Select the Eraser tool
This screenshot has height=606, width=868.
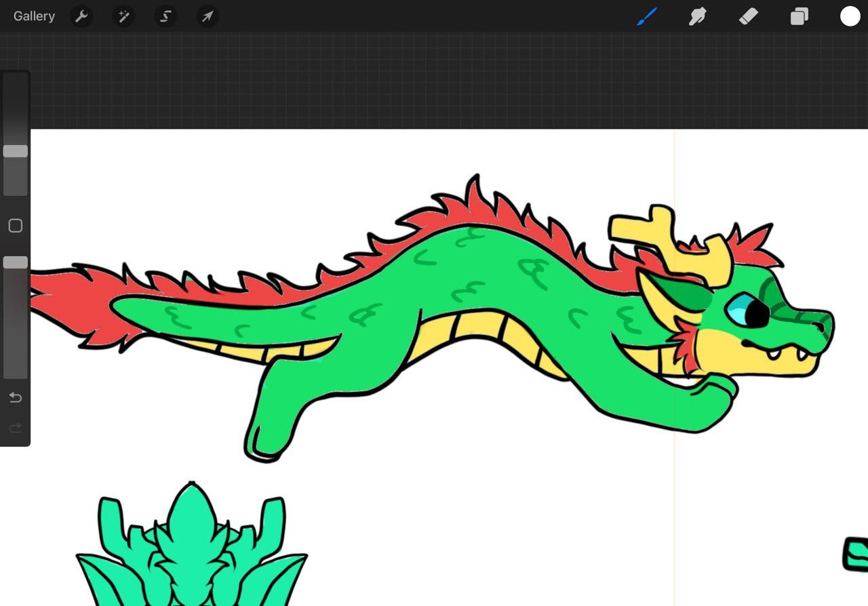click(x=748, y=16)
